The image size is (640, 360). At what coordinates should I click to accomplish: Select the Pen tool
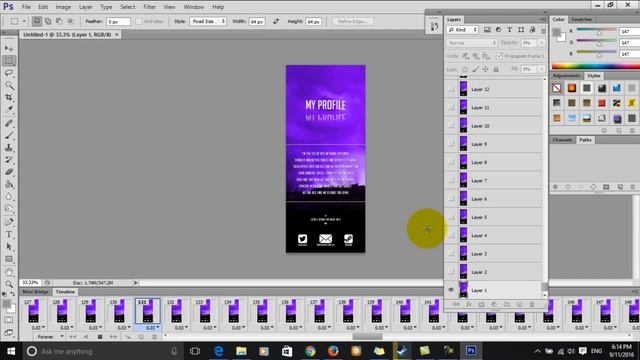coord(9,222)
